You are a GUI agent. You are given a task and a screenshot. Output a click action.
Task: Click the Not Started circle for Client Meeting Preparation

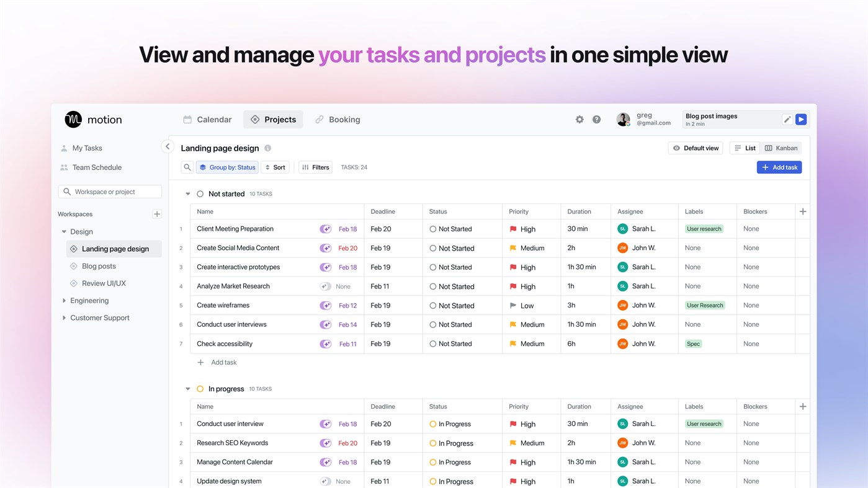[x=434, y=229]
